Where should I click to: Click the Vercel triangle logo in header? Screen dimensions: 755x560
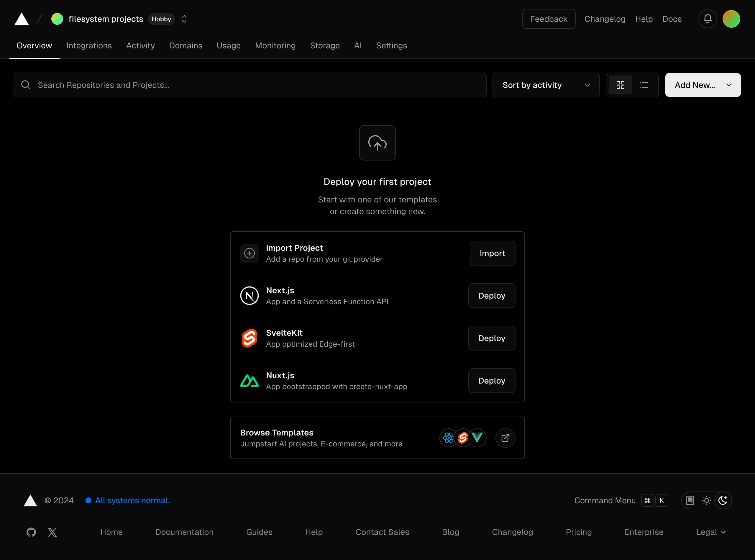22,19
